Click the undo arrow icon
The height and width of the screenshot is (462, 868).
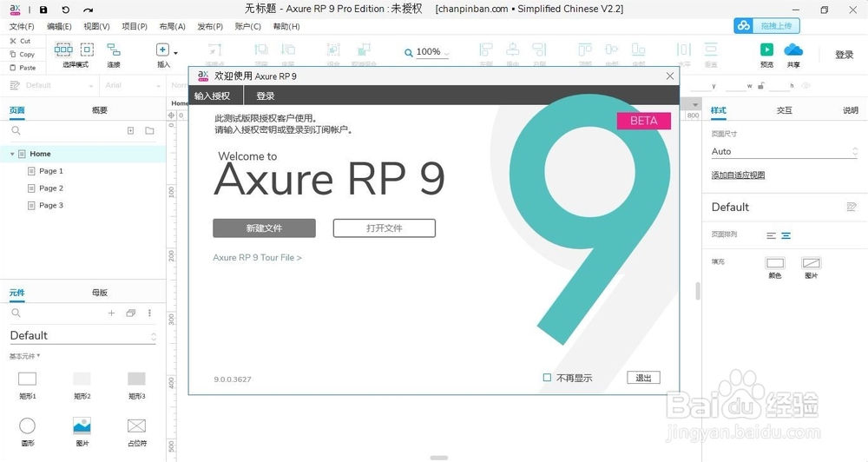[x=65, y=10]
